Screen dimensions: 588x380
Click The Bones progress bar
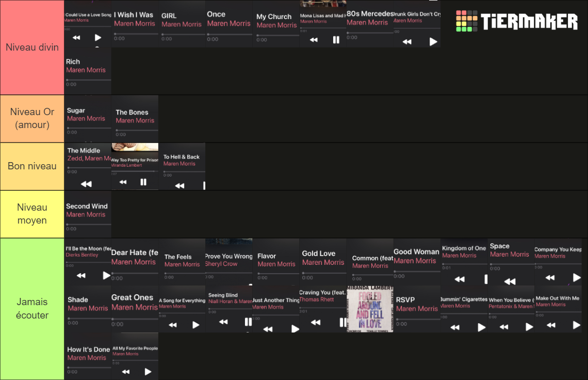[137, 130]
